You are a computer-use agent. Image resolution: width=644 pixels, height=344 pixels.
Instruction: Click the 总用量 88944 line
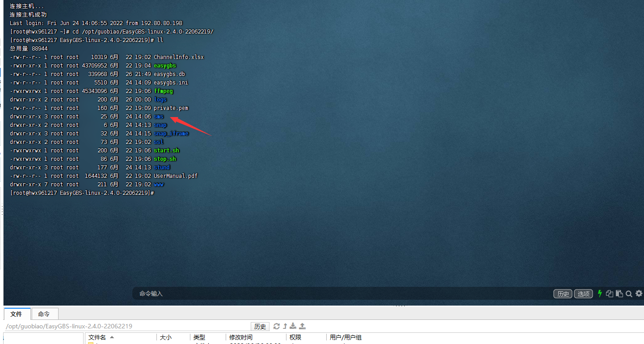[29, 49]
